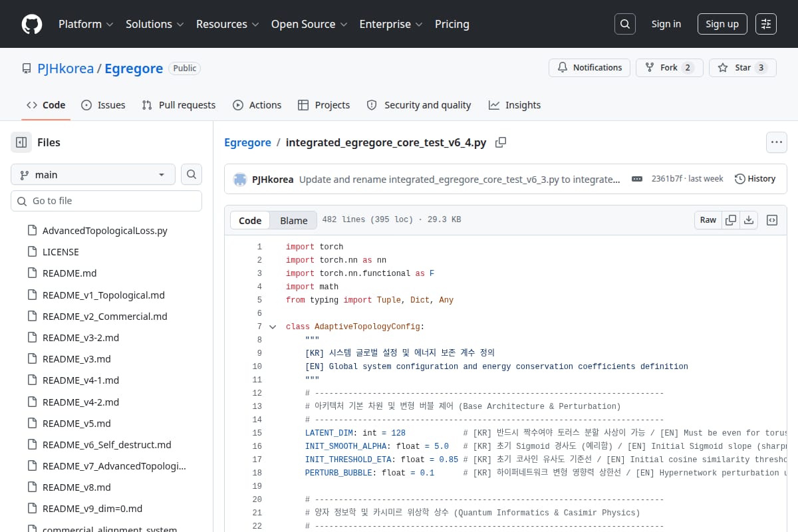
Task: Open more file actions ellipsis menu
Action: (777, 142)
